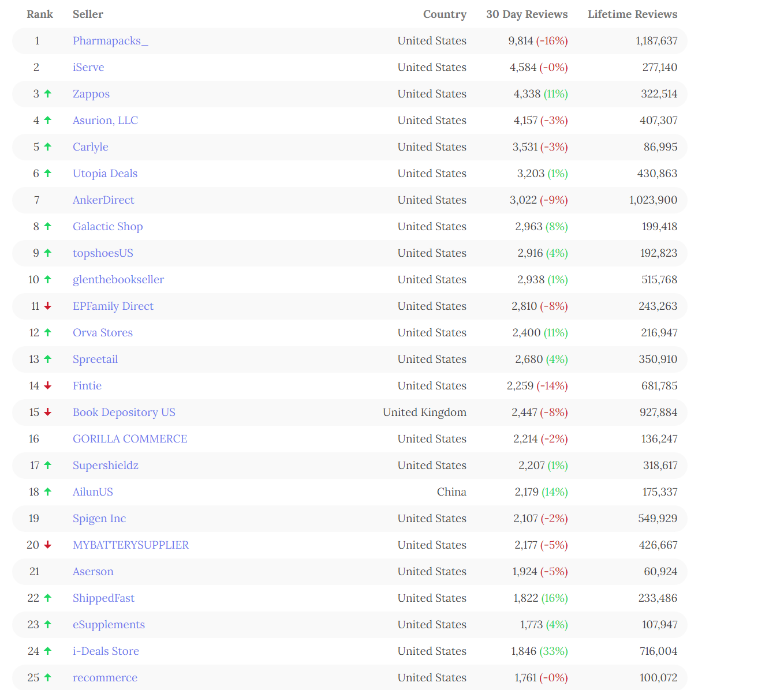Click the United Kingdom country cell
The width and height of the screenshot is (784, 690).
[425, 412]
